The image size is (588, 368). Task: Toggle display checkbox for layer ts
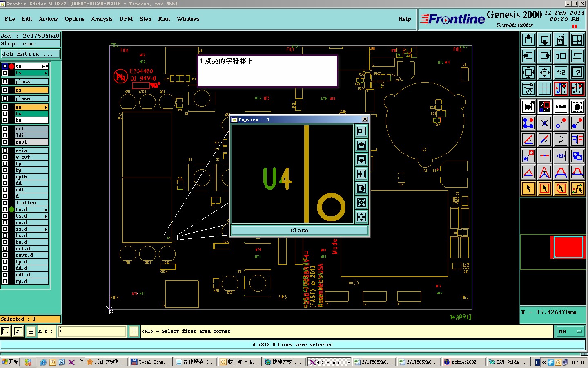tap(5, 73)
